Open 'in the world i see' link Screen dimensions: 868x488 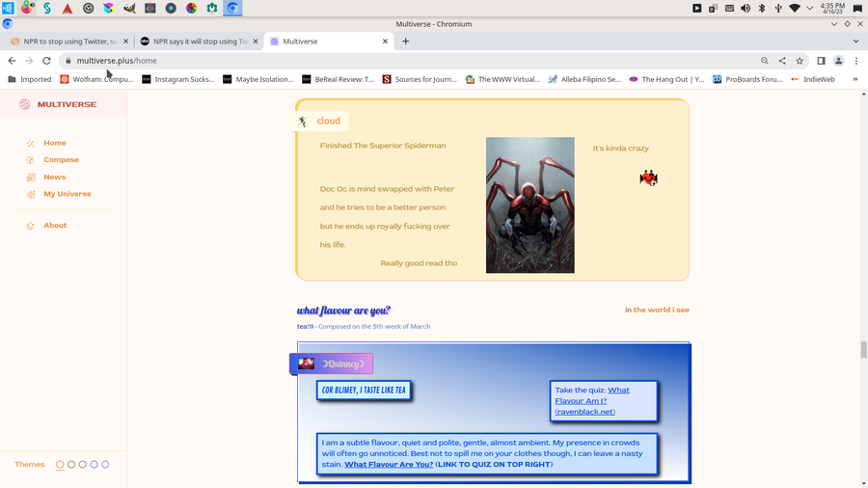click(x=656, y=311)
